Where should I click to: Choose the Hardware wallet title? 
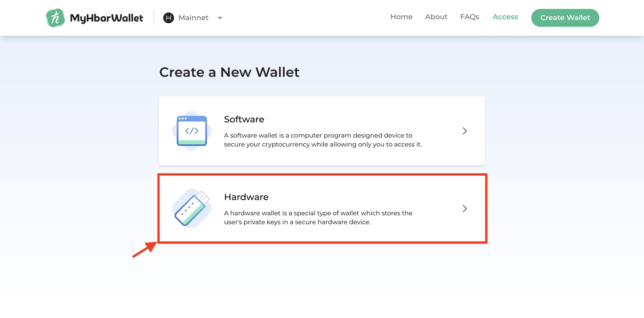click(246, 197)
